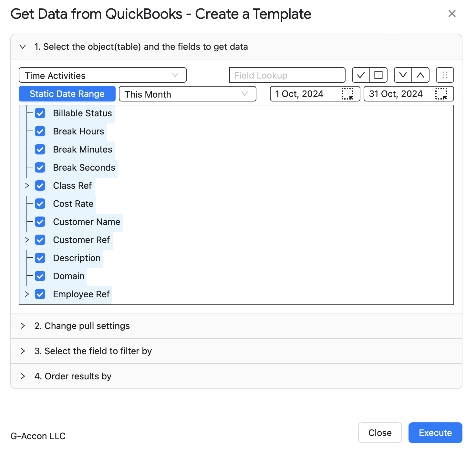The image size is (476, 455).
Task: Click the select-all checkmark icon
Action: [x=361, y=75]
